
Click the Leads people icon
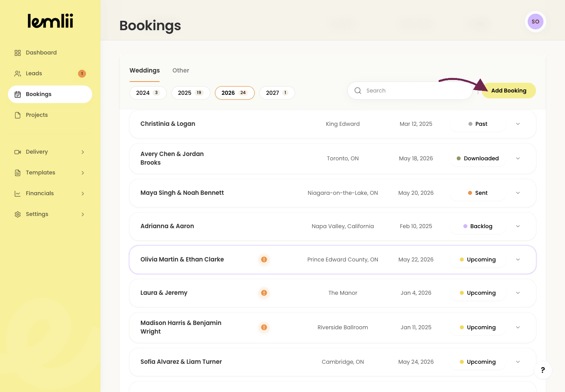pos(18,74)
